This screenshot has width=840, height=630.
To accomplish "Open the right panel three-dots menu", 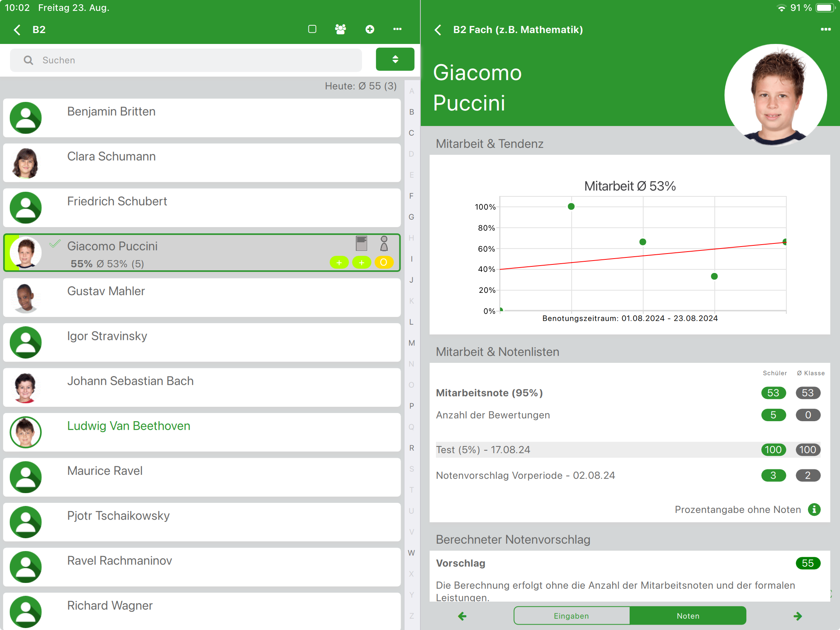I will pyautogui.click(x=826, y=30).
